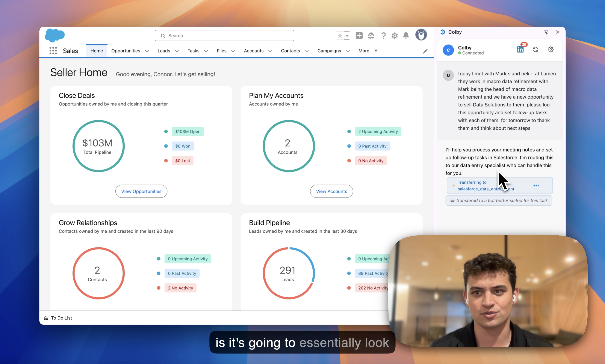The image size is (605, 364).
Task: Expand the Contacts tab chevron
Action: point(307,51)
